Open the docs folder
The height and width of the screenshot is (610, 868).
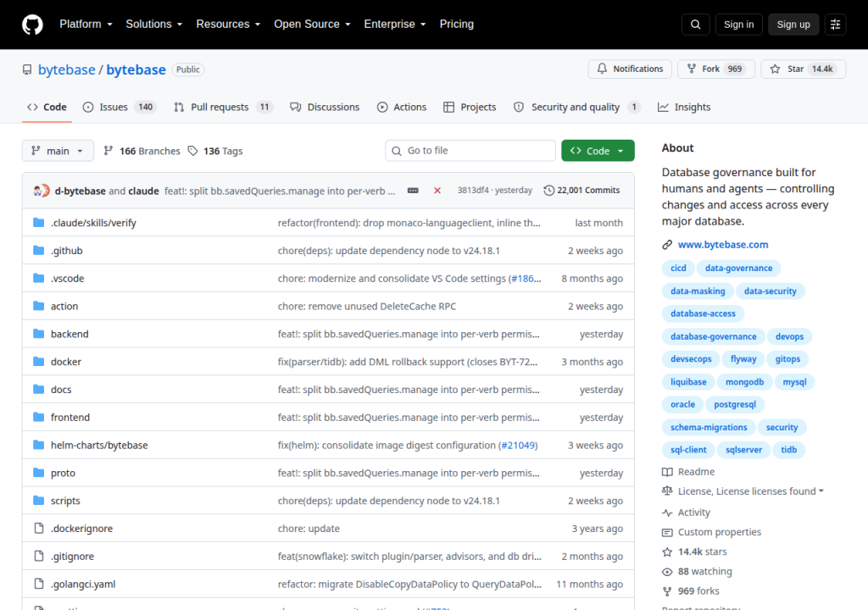pos(61,389)
